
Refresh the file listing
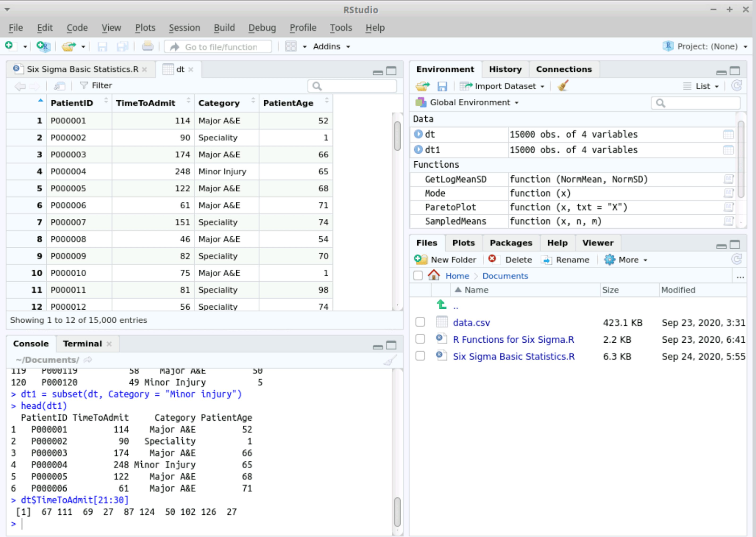[x=738, y=259]
